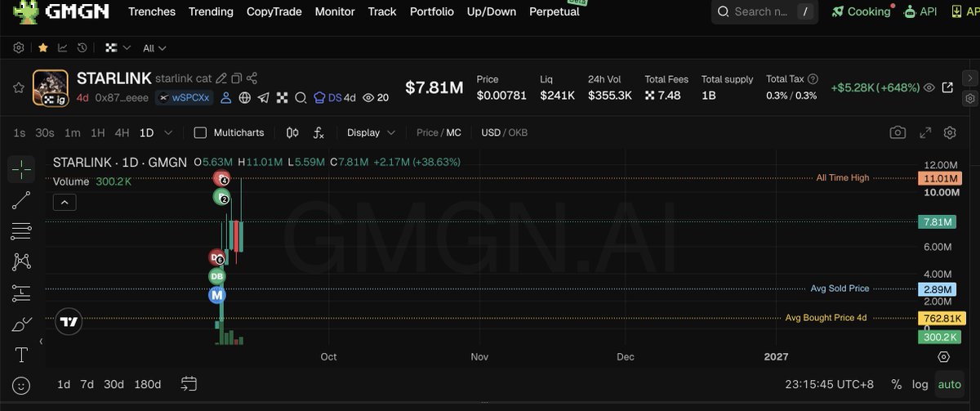Open the fx indicators menu
This screenshot has height=411, width=980.
(318, 132)
